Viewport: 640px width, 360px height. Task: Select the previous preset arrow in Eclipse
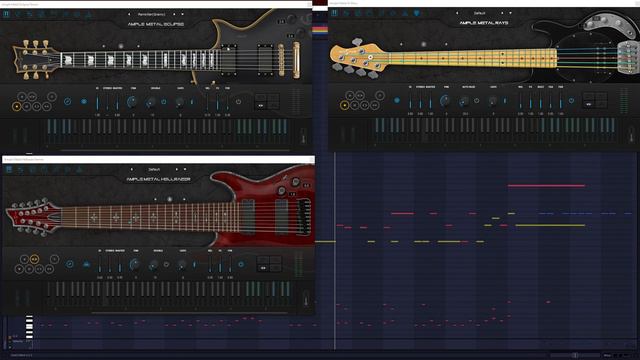[x=129, y=14]
